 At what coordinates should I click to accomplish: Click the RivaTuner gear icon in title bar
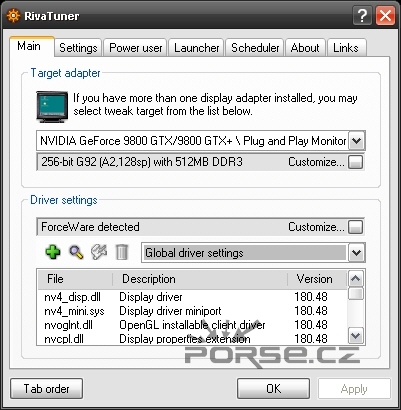(x=13, y=16)
